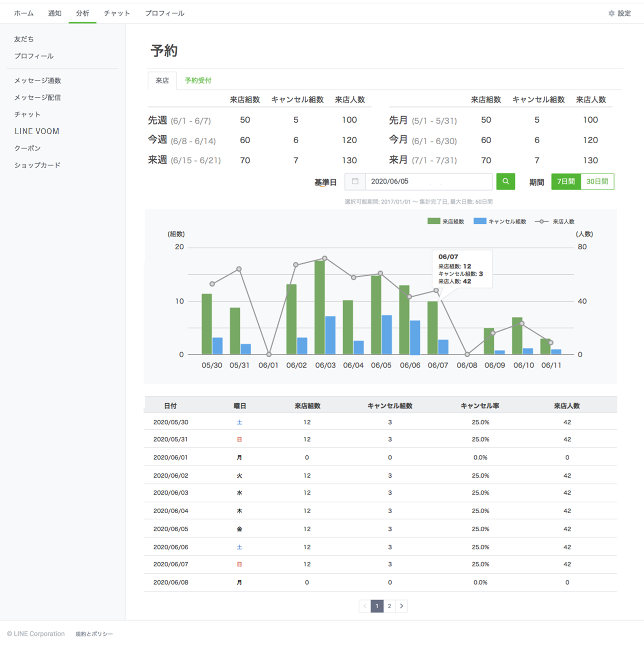
Task: Click the green search magnifier button
Action: 505,181
